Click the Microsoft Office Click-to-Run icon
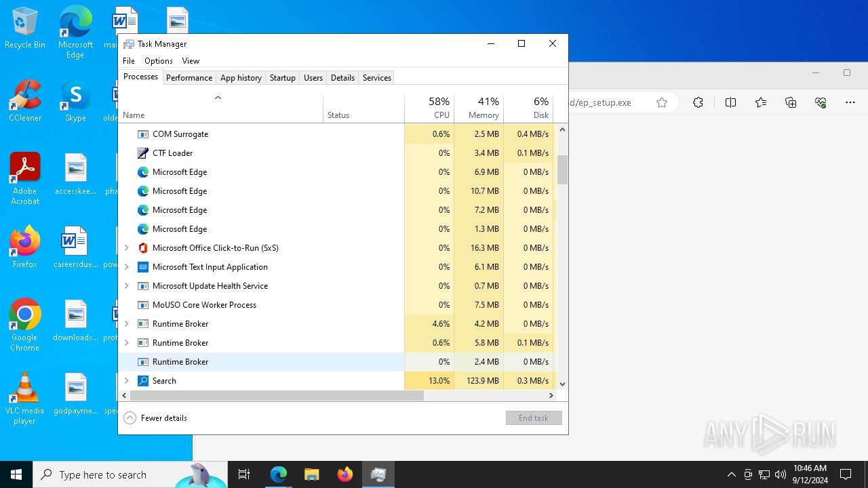The height and width of the screenshot is (488, 868). pos(143,248)
